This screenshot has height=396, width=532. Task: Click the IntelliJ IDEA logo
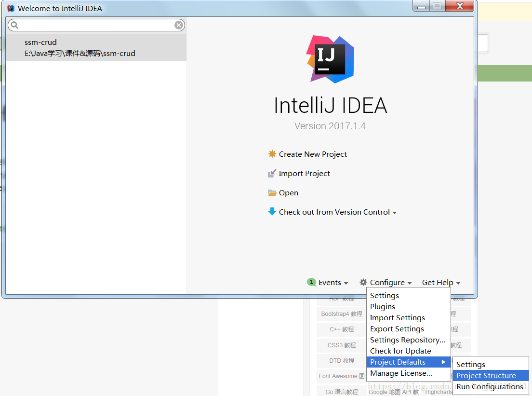tap(330, 59)
